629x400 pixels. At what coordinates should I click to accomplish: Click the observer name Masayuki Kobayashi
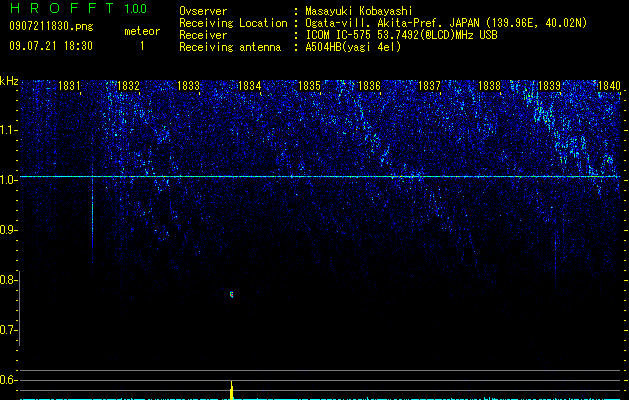[x=359, y=11]
